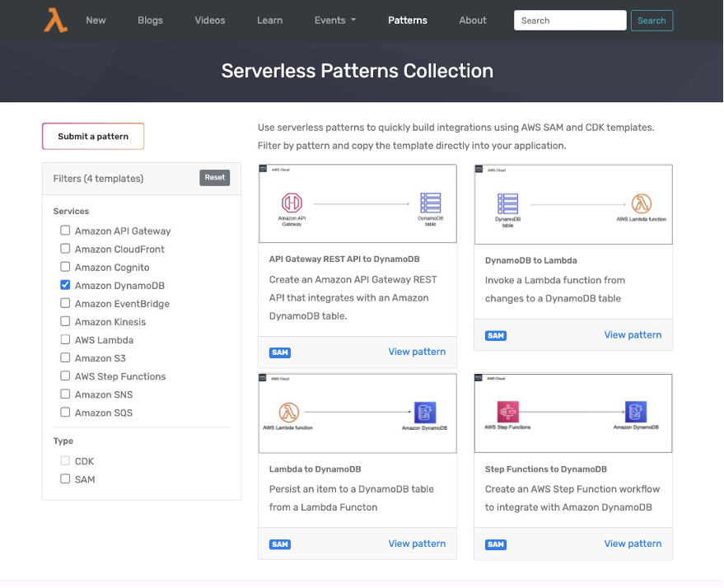
Task: Click the Search button
Action: [652, 21]
